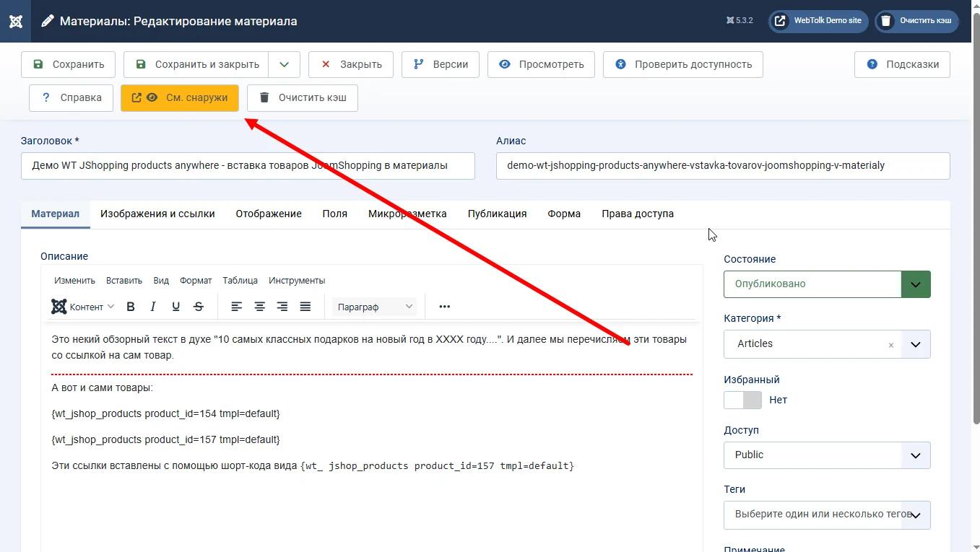This screenshot has height=552, width=980.
Task: Open the Версии button
Action: point(440,64)
